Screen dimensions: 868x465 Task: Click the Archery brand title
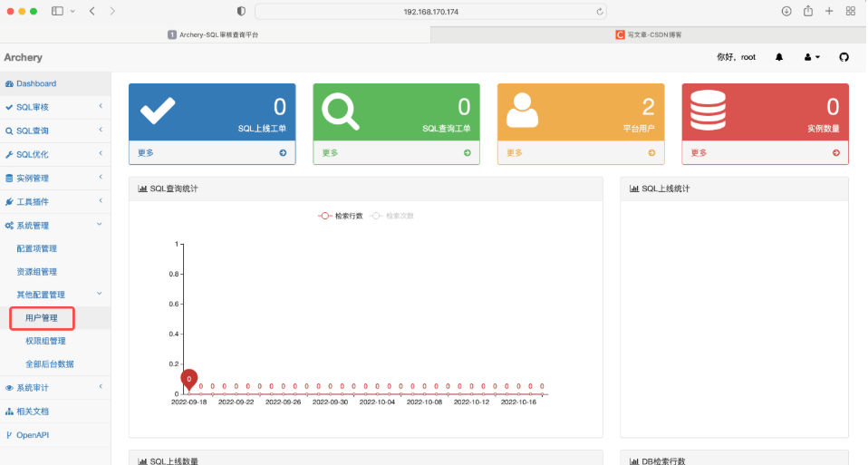pos(24,58)
